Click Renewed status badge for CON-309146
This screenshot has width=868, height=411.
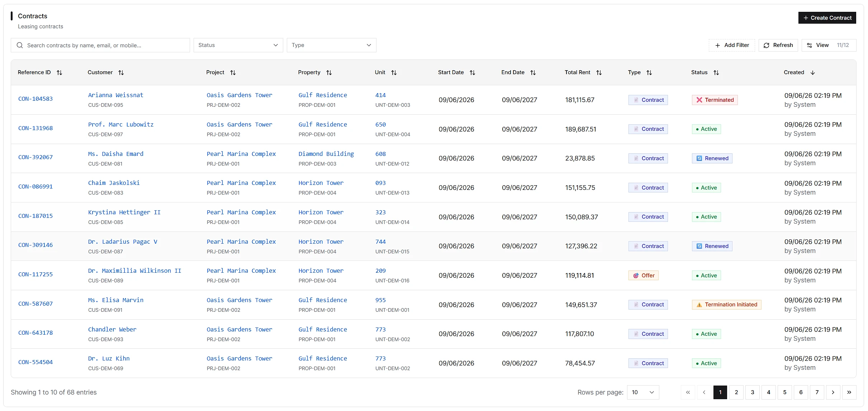click(x=712, y=246)
